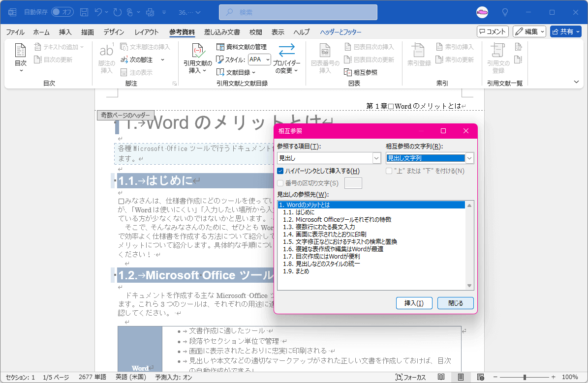Select 1.5. 文字修正などにおけるテキストの検索と置換
588x383 pixels.
371,242
